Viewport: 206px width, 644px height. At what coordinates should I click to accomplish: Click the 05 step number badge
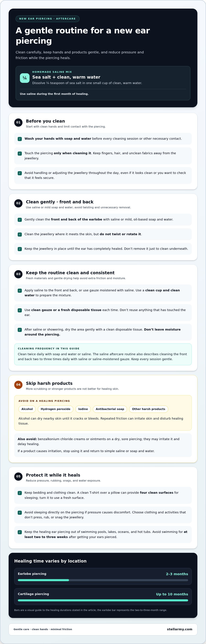point(18,477)
